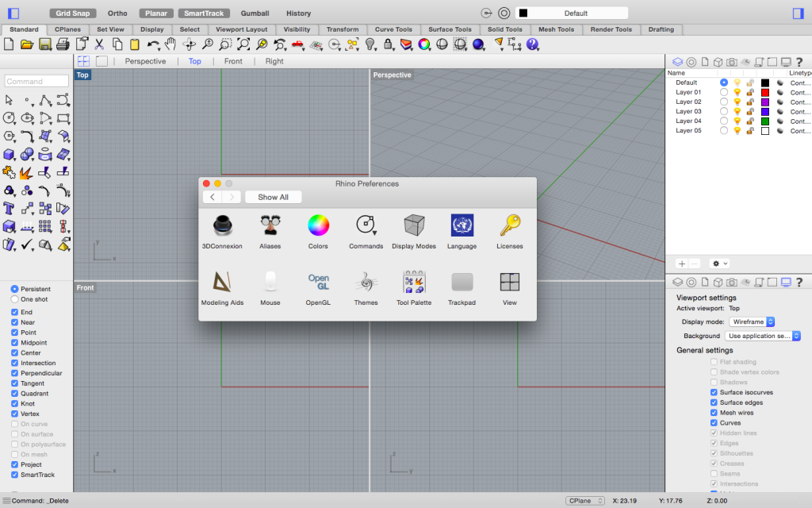Screen dimensions: 812x508
Task: Open the View preferences pane
Action: tap(510, 287)
